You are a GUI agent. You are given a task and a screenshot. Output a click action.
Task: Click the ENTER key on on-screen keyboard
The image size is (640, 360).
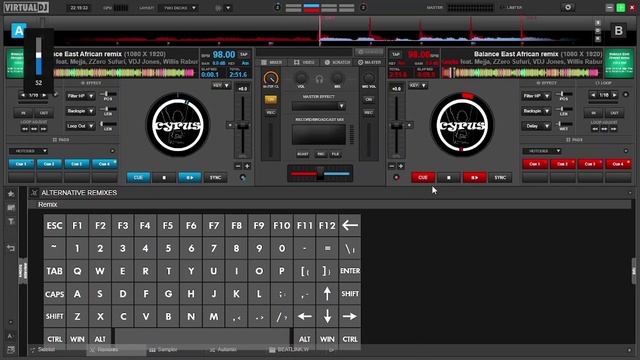[350, 271]
